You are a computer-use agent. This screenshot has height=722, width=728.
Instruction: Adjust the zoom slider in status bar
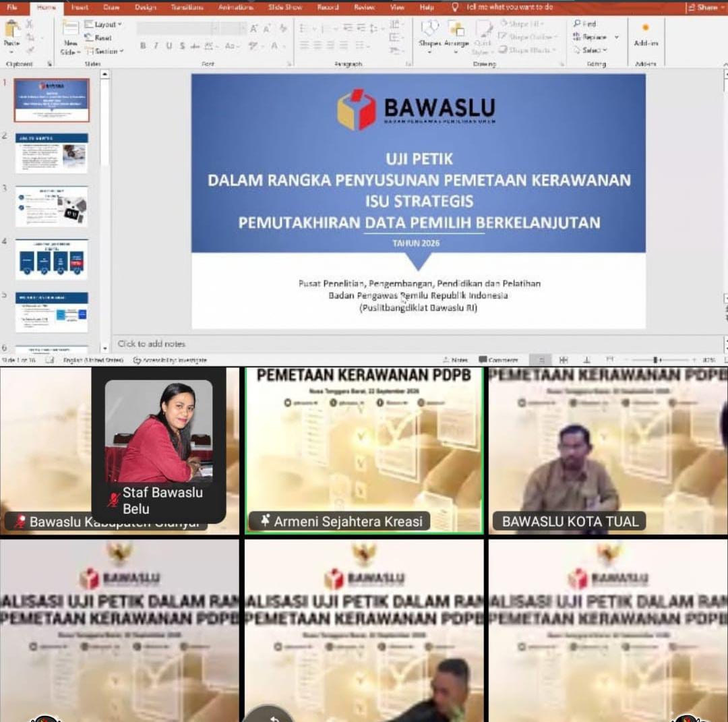click(x=656, y=360)
